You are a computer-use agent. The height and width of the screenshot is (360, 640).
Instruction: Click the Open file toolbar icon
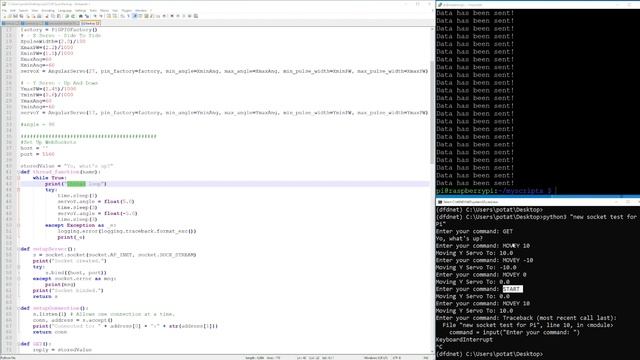9,16
